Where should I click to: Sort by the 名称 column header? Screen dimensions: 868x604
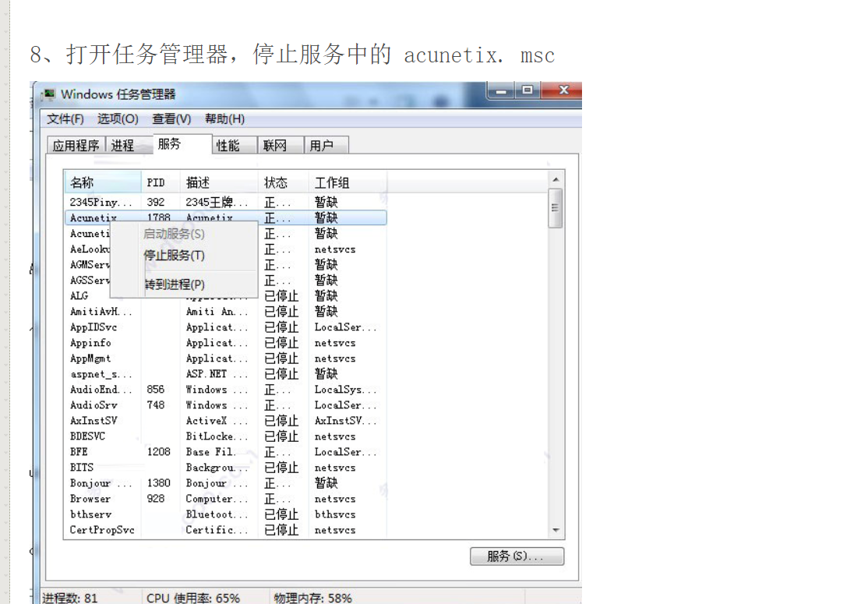tap(104, 182)
